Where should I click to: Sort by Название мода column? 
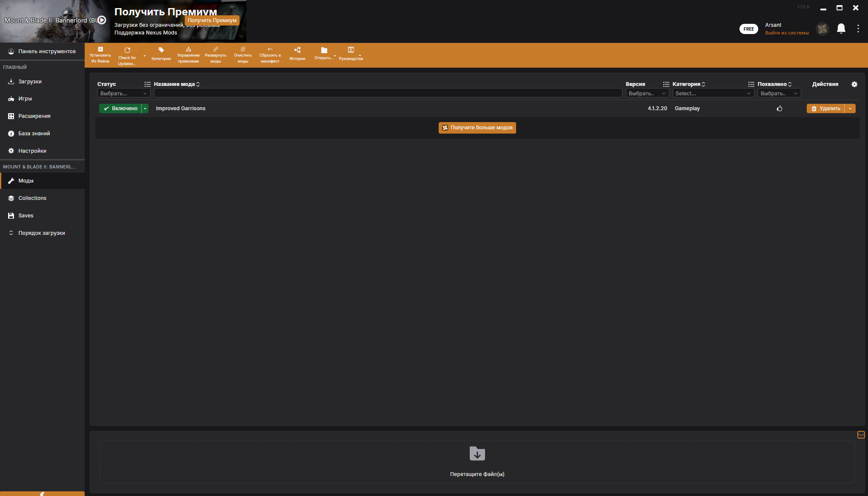pos(177,84)
